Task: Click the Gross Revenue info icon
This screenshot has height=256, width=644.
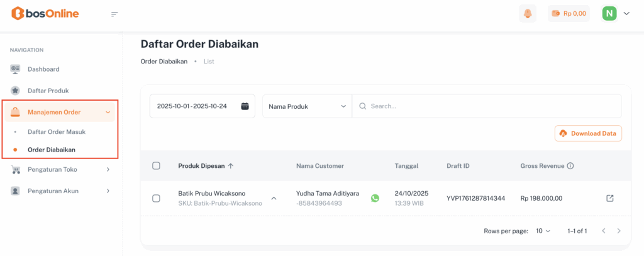Action: click(570, 166)
